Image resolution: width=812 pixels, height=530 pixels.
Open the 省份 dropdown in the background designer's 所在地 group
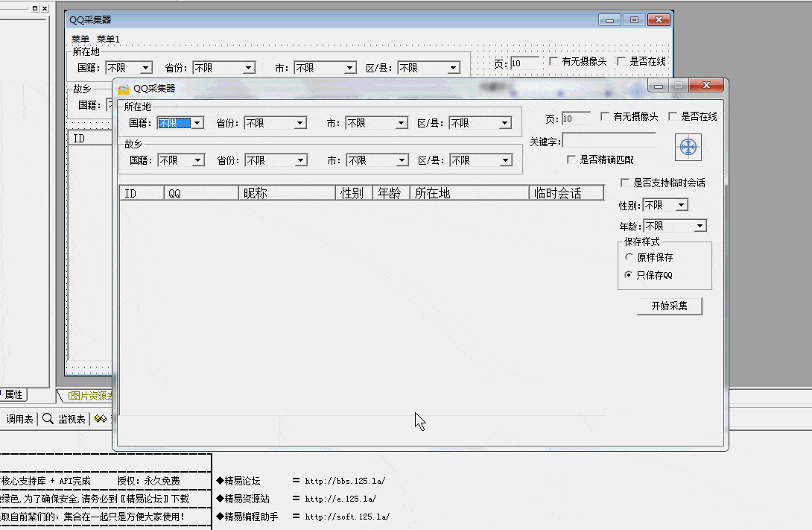click(x=249, y=68)
